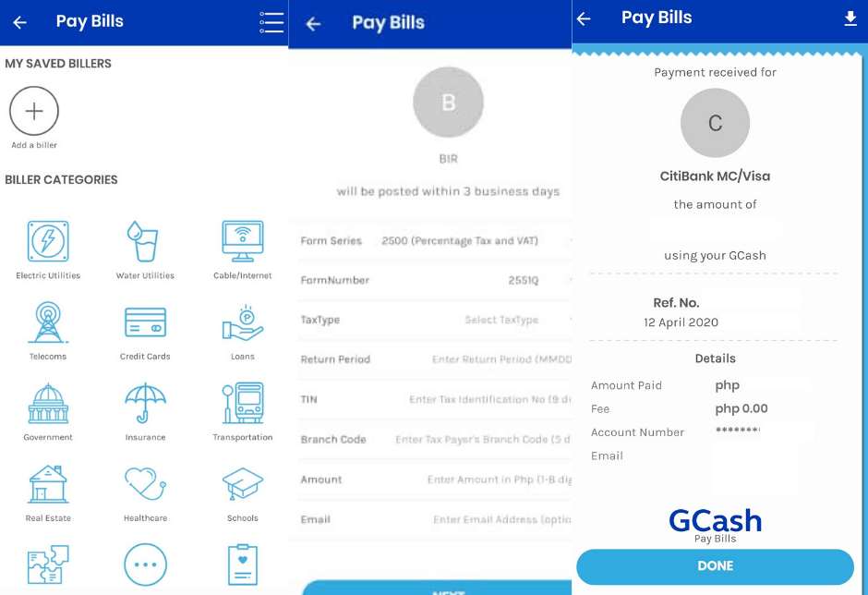Select the Loans category icon

tap(242, 319)
